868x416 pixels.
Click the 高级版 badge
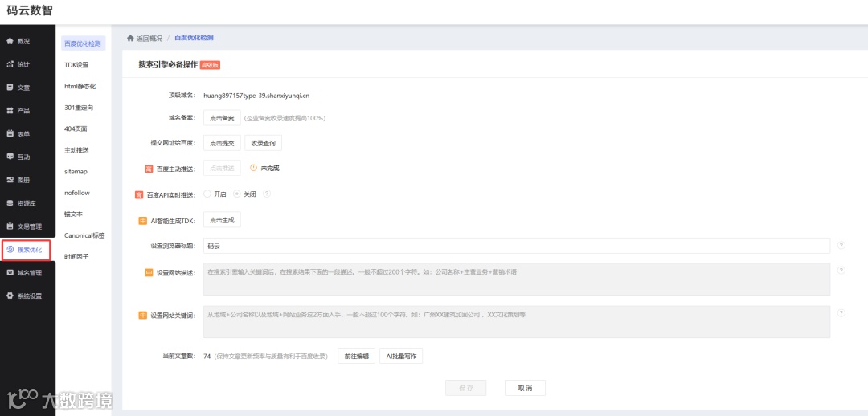pos(210,65)
